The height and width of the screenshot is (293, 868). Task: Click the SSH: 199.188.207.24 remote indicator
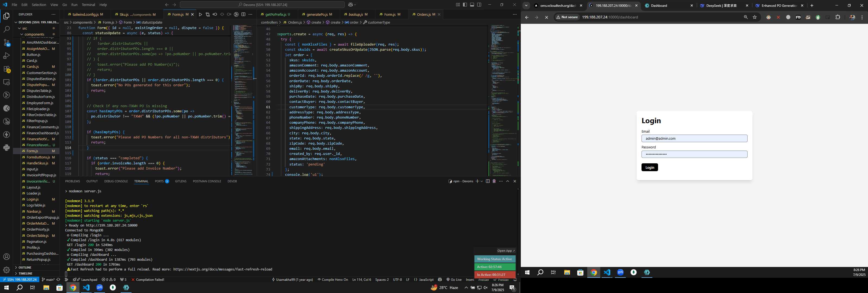(x=20, y=279)
